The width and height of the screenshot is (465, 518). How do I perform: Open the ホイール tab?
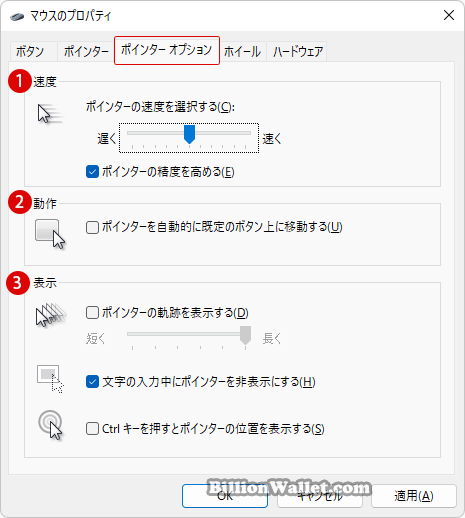[242, 52]
